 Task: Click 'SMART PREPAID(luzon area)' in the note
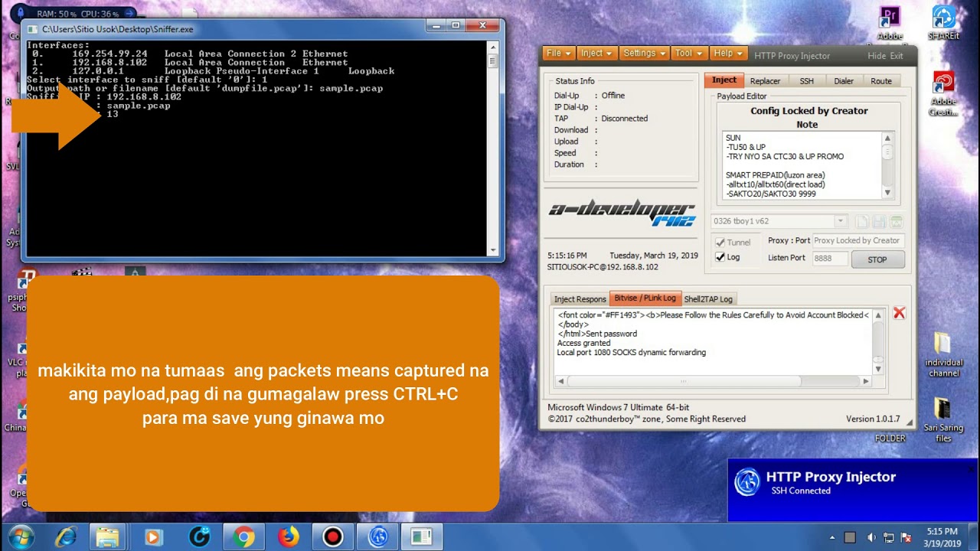coord(775,175)
